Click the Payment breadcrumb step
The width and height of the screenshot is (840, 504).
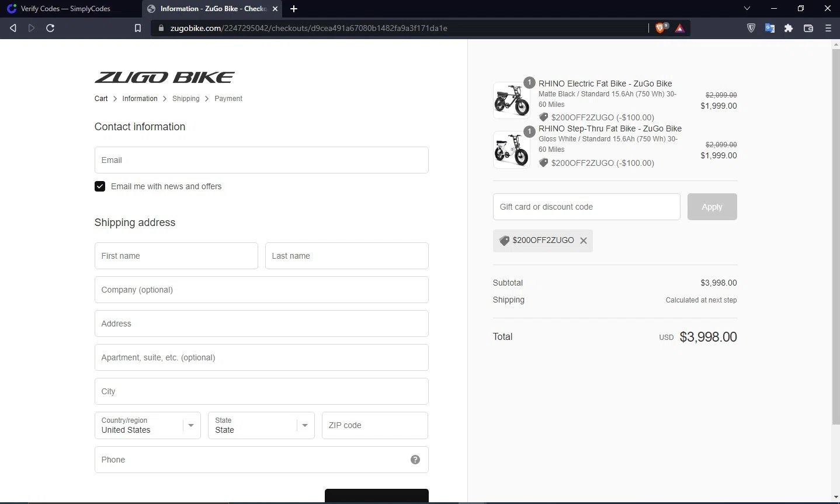pyautogui.click(x=228, y=99)
